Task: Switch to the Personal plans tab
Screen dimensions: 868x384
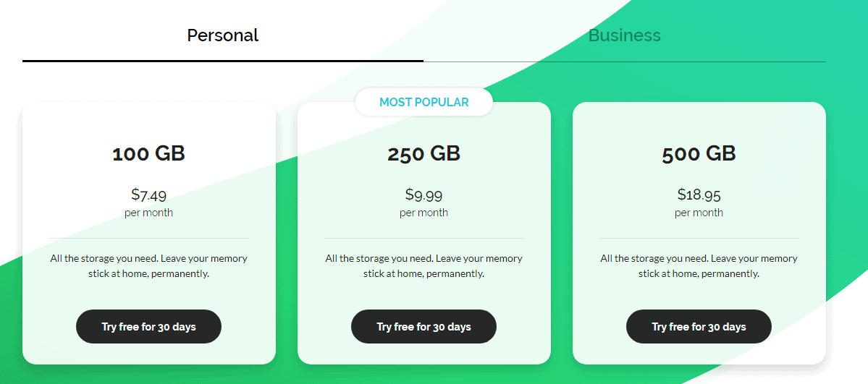Action: click(x=222, y=35)
